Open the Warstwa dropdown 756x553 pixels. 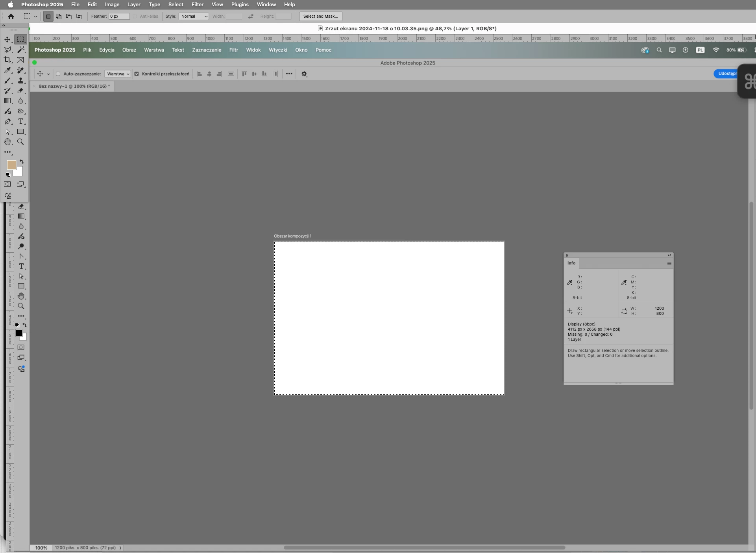tap(118, 74)
